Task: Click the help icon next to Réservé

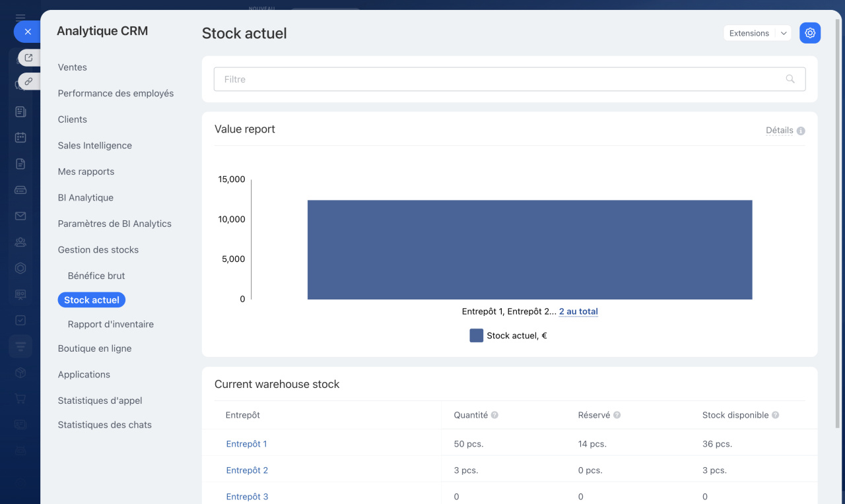Action: pyautogui.click(x=617, y=416)
